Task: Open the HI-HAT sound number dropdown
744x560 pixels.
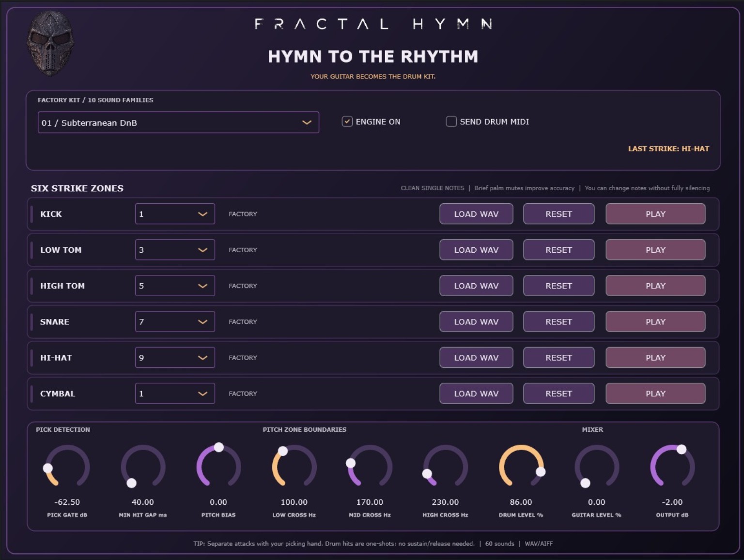Action: click(175, 358)
